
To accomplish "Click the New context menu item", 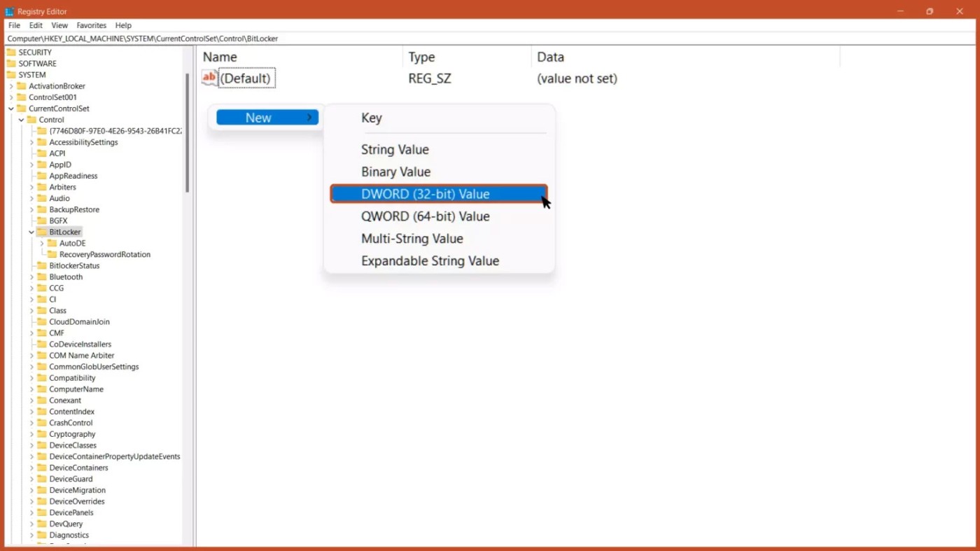I will tap(267, 118).
